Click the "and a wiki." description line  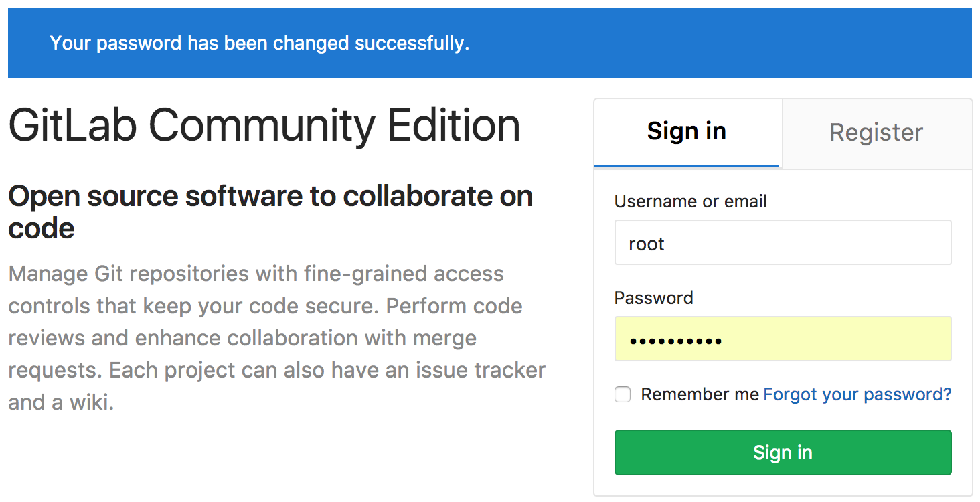click(x=61, y=402)
